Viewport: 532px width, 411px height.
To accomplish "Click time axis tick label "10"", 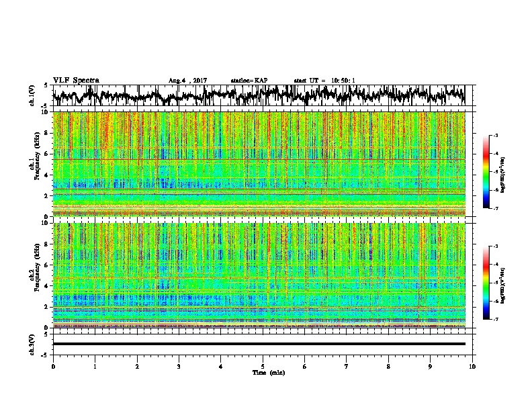I will pos(472,367).
